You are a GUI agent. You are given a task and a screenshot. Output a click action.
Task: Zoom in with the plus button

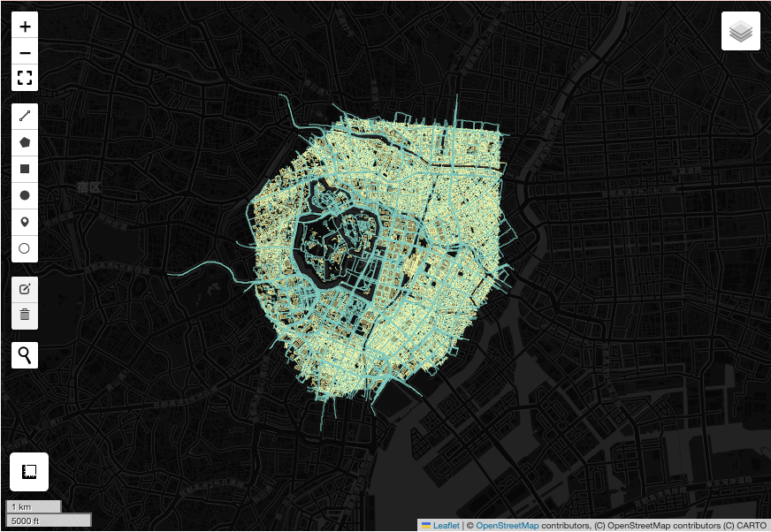pos(25,26)
